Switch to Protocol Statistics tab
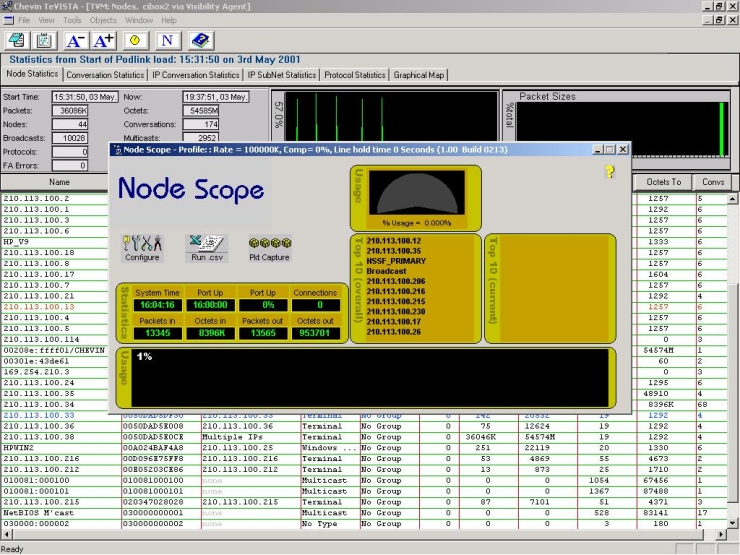Image resolution: width=740 pixels, height=555 pixels. pos(355,75)
